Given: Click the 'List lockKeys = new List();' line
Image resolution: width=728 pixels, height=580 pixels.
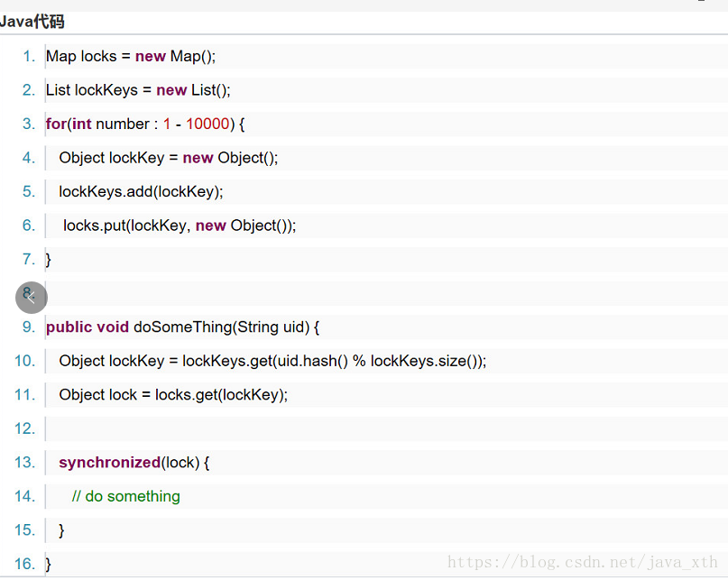Looking at the screenshot, I should click(138, 90).
